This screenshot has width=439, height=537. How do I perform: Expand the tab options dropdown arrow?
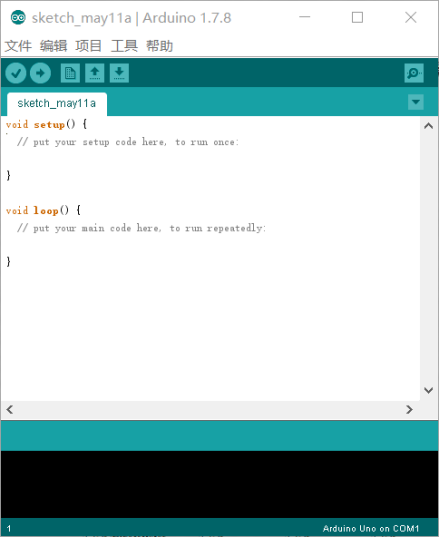coord(416,102)
